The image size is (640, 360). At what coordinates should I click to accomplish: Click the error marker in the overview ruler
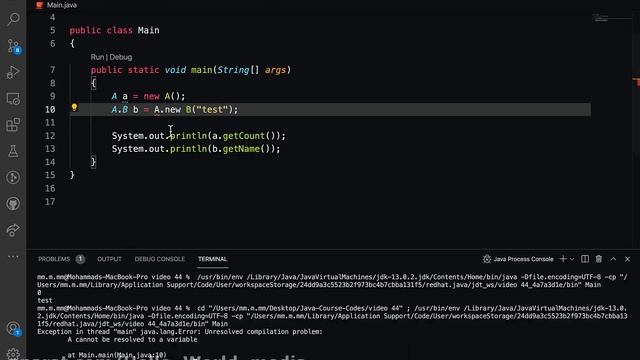636,82
